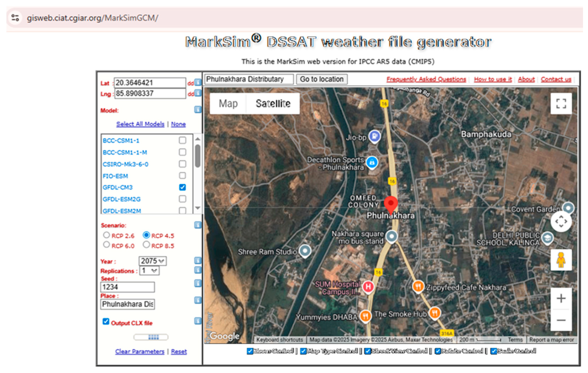Open Yummyies DHABA restaurant marker

(x=365, y=316)
